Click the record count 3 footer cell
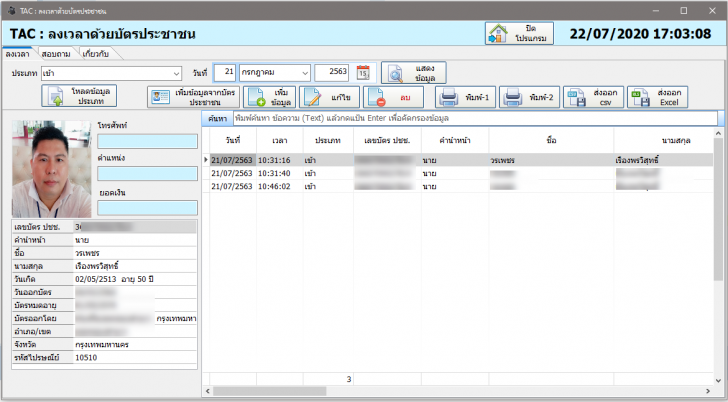The width and height of the screenshot is (728, 402). pos(328,379)
